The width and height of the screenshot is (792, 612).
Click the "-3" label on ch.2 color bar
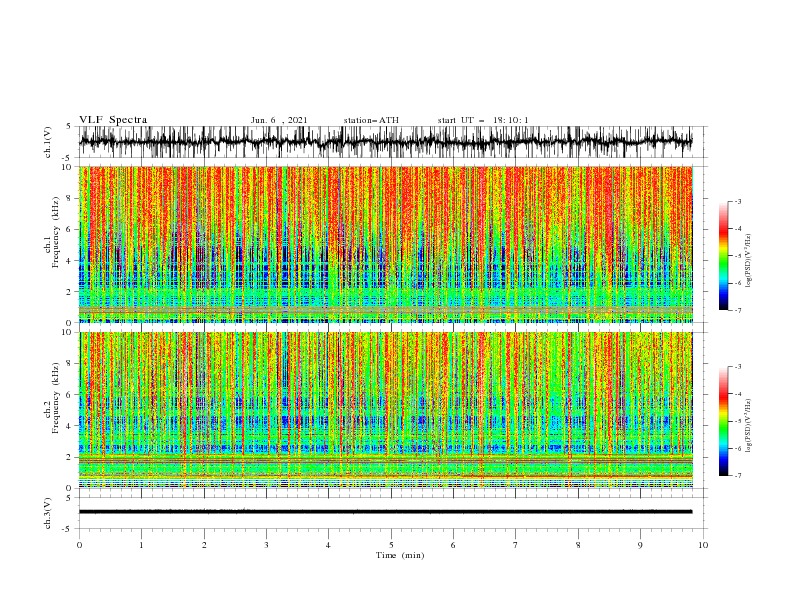point(737,367)
